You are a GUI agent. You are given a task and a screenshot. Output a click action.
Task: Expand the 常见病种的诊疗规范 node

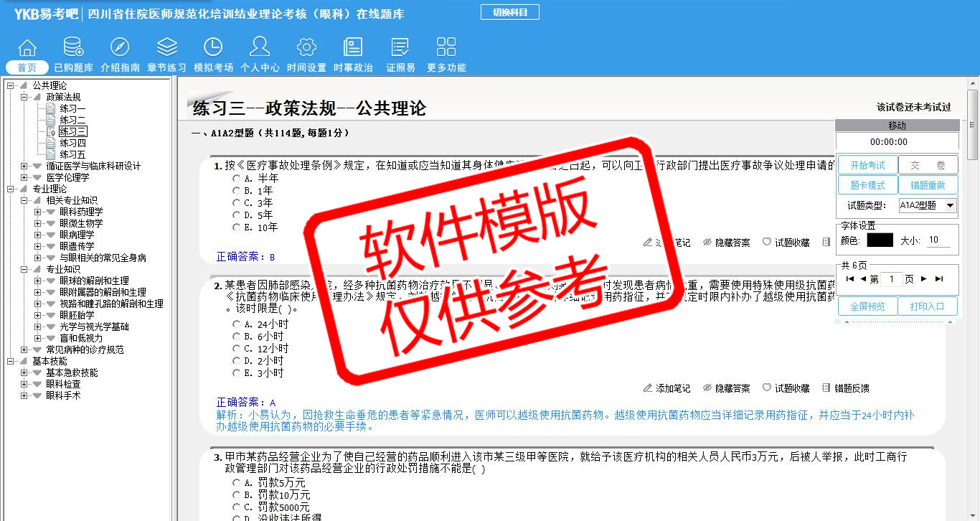(24, 349)
